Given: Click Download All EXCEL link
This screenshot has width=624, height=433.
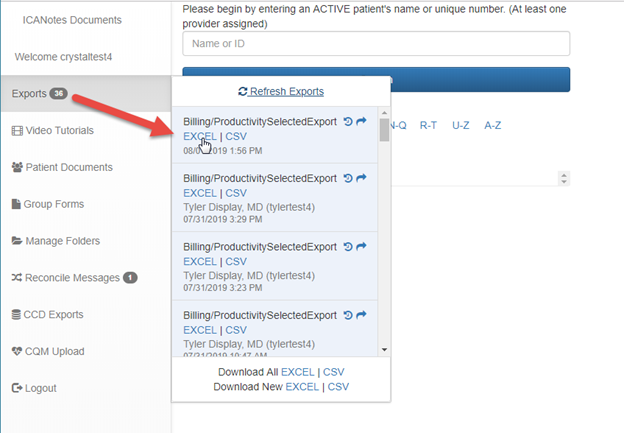Looking at the screenshot, I should click(x=301, y=372).
